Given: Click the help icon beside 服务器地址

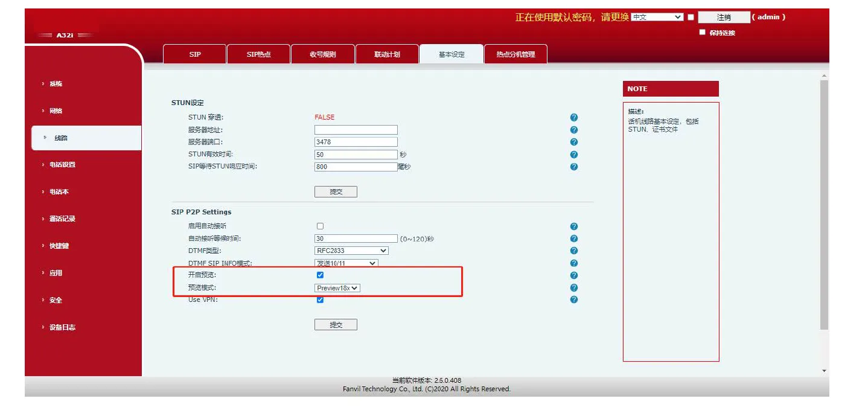Looking at the screenshot, I should point(573,129).
